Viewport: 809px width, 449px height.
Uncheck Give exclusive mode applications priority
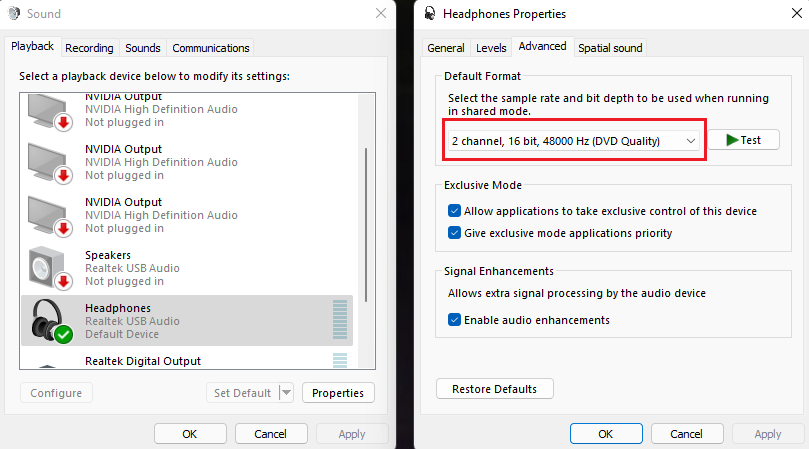455,233
